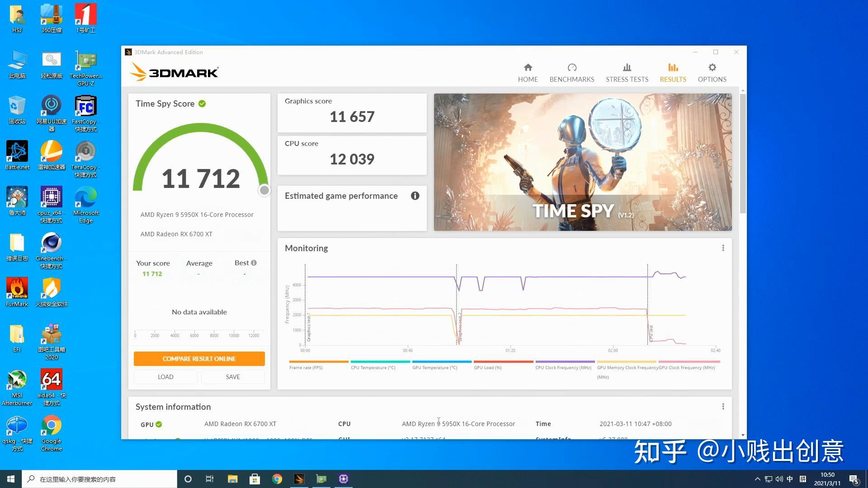Switch to the BENCHMARKS tab

pos(572,73)
